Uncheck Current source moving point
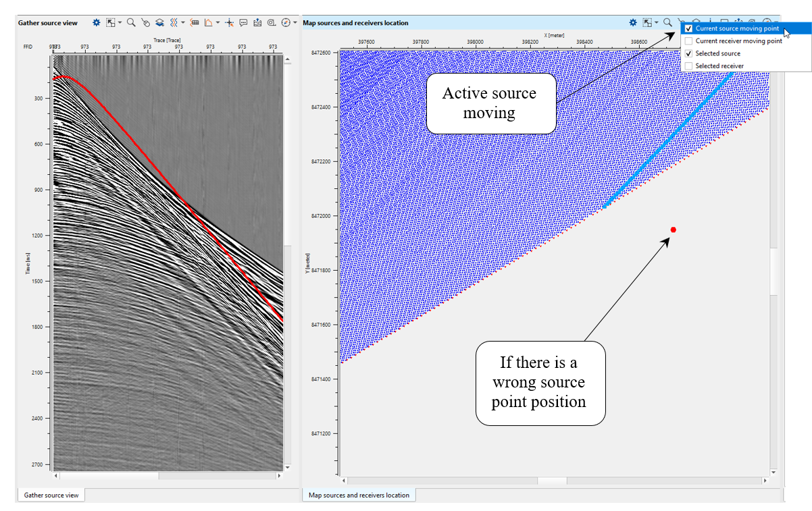 (688, 29)
